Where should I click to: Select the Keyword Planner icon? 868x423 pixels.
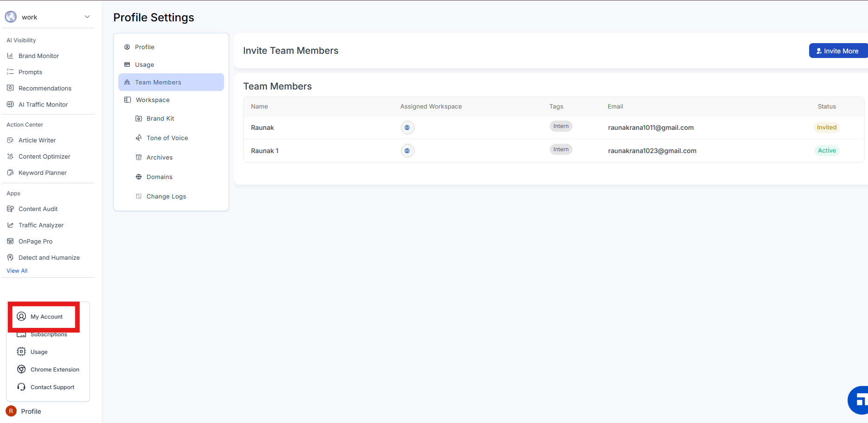pos(10,173)
